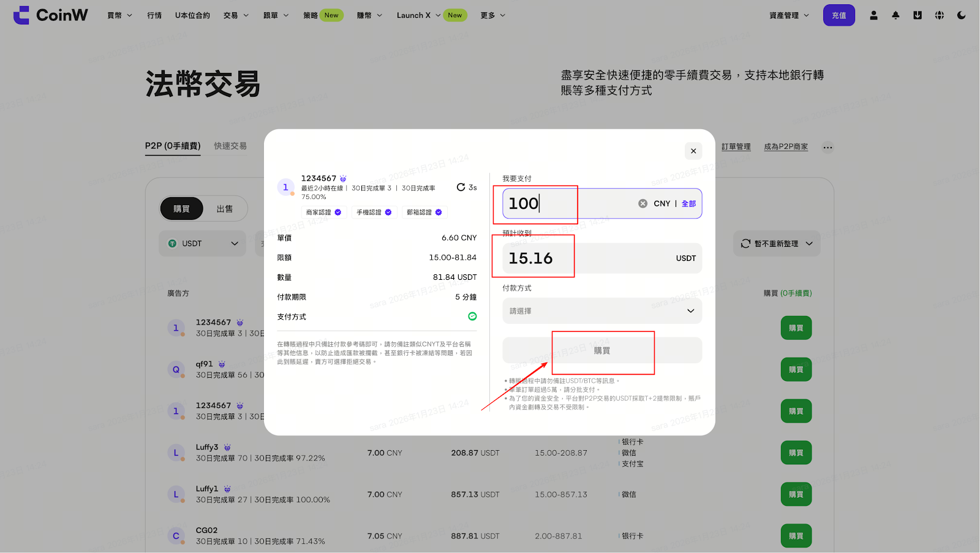The image size is (980, 553).
Task: Expand the 暫不重新整理 refresh dropdown
Action: pyautogui.click(x=777, y=244)
